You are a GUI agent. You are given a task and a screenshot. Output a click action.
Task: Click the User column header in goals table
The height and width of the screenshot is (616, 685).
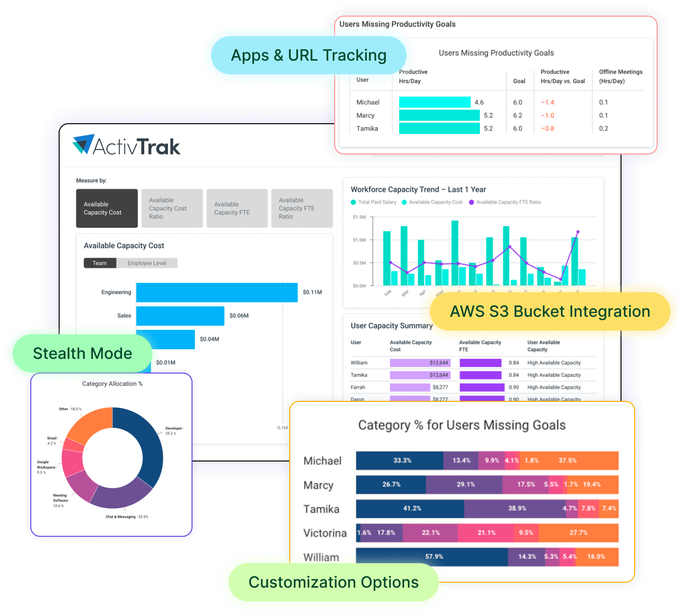[363, 80]
